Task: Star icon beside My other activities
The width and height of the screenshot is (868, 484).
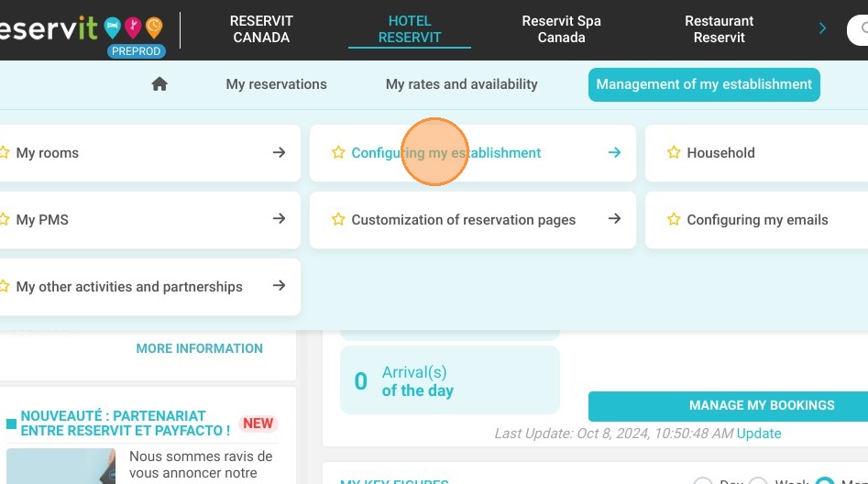Action: point(4,286)
